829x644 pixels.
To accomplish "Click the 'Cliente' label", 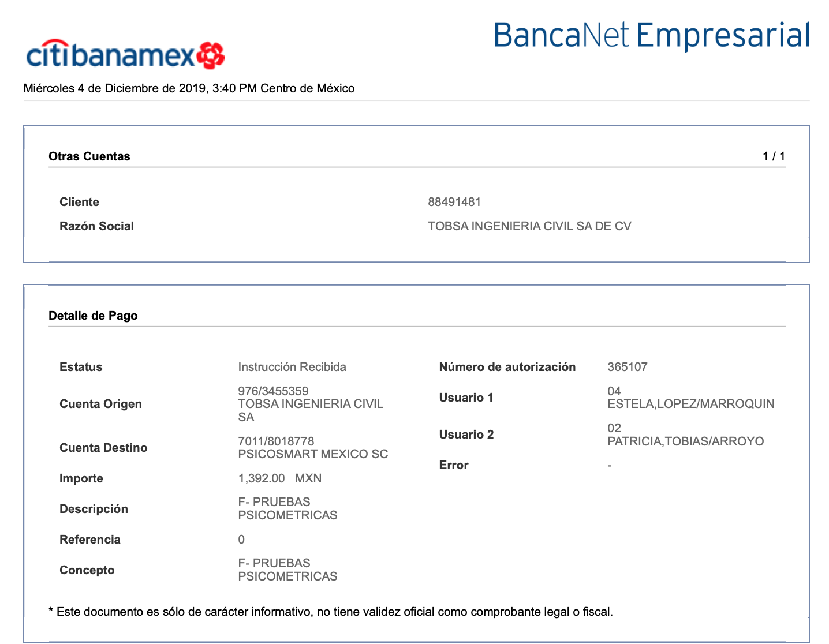I will tap(79, 202).
